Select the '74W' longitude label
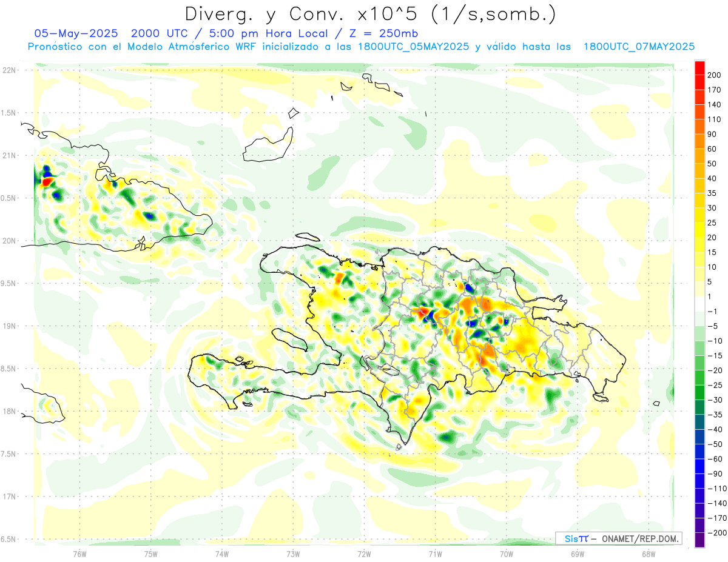Viewport: 728px width, 562px height. [x=221, y=553]
